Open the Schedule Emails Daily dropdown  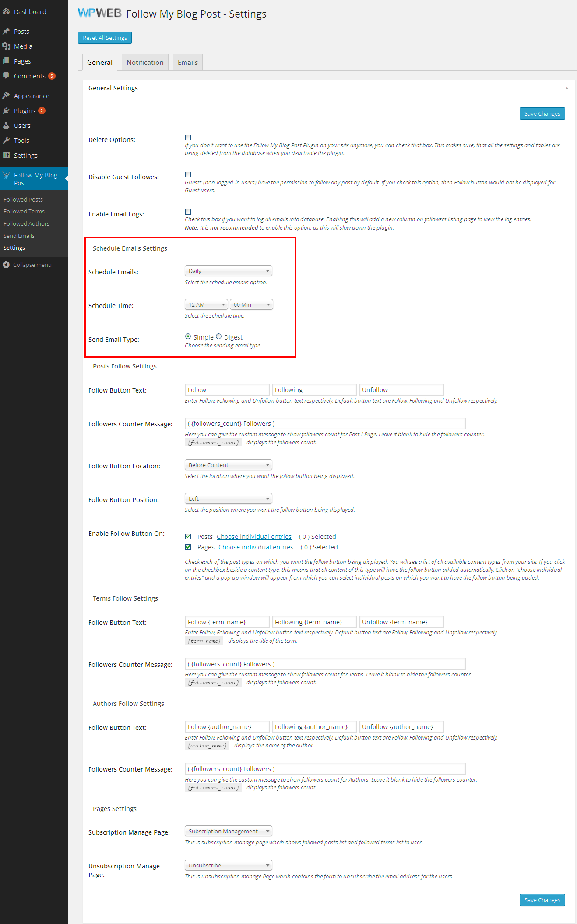coord(228,271)
